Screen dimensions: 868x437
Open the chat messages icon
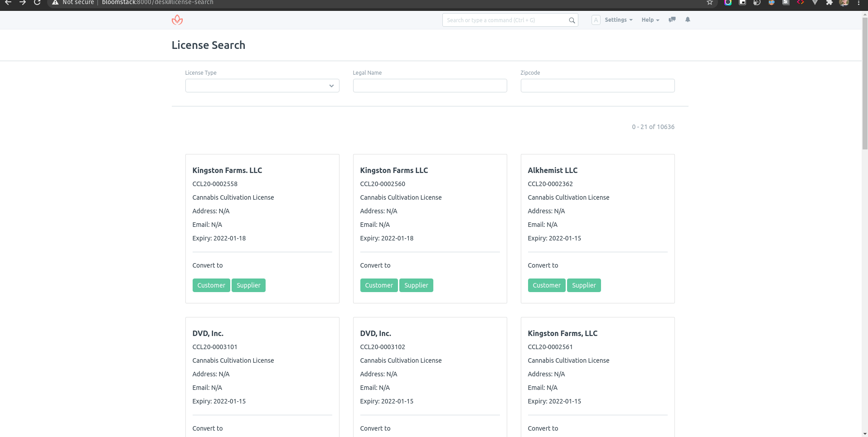[x=672, y=19]
